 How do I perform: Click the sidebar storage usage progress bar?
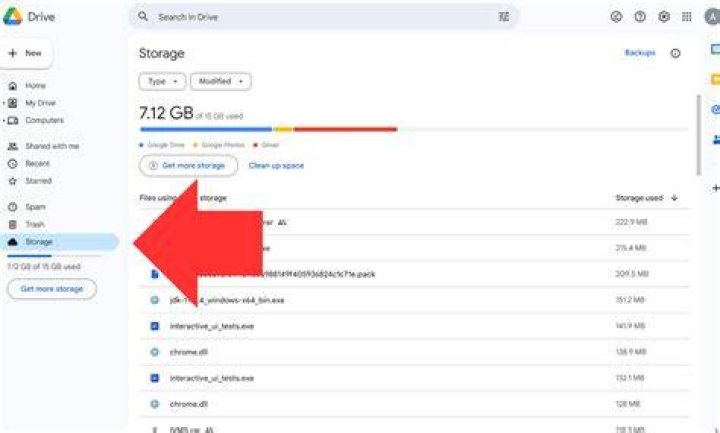point(54,256)
